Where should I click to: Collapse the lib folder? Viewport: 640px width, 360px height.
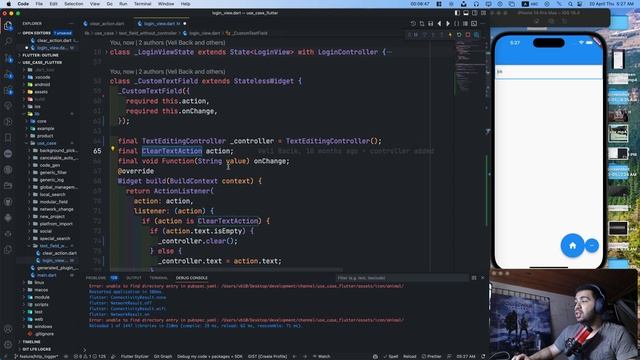click(x=37, y=114)
